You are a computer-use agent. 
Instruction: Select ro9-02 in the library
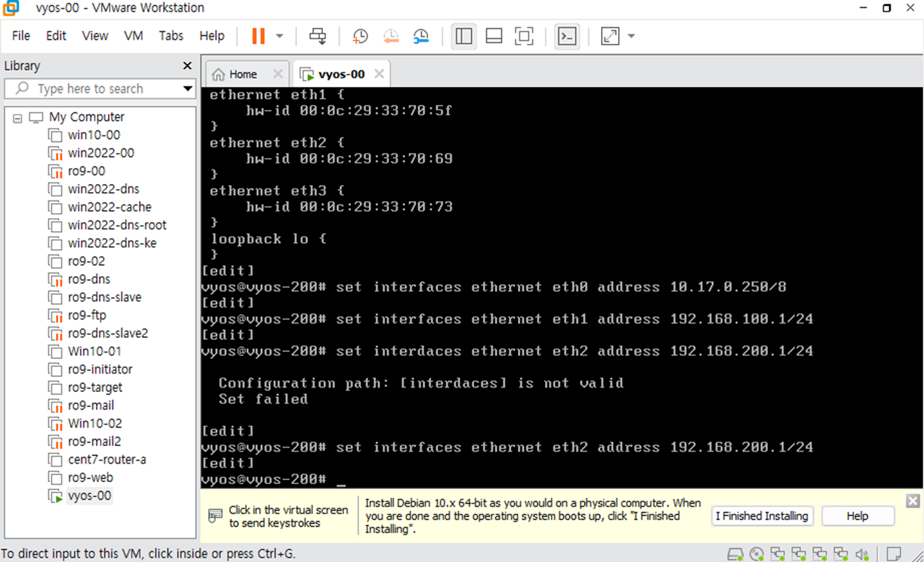[86, 261]
